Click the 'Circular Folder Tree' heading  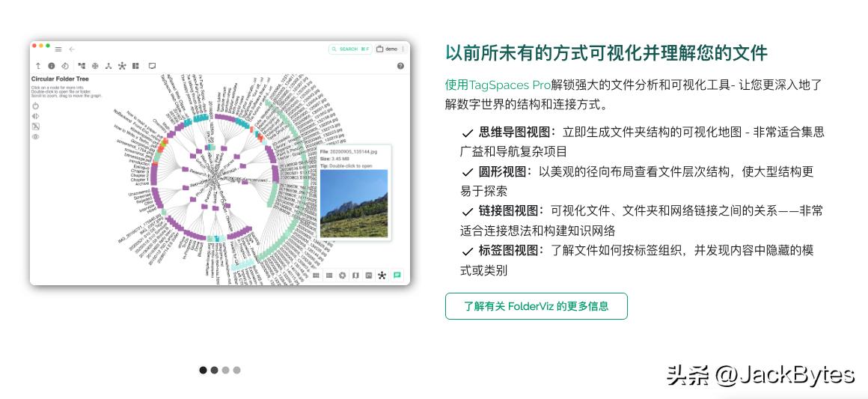coord(60,79)
